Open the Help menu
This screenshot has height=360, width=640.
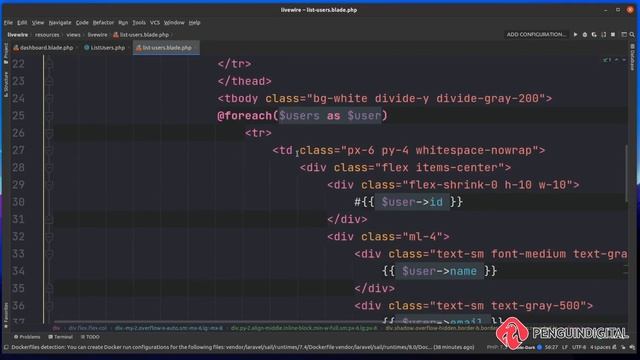[x=195, y=22]
